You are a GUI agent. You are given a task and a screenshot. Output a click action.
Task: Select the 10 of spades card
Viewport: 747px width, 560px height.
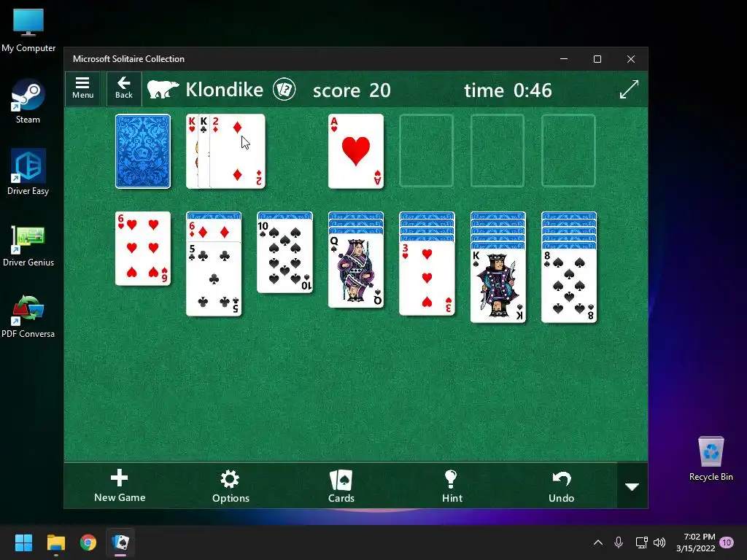pos(285,256)
